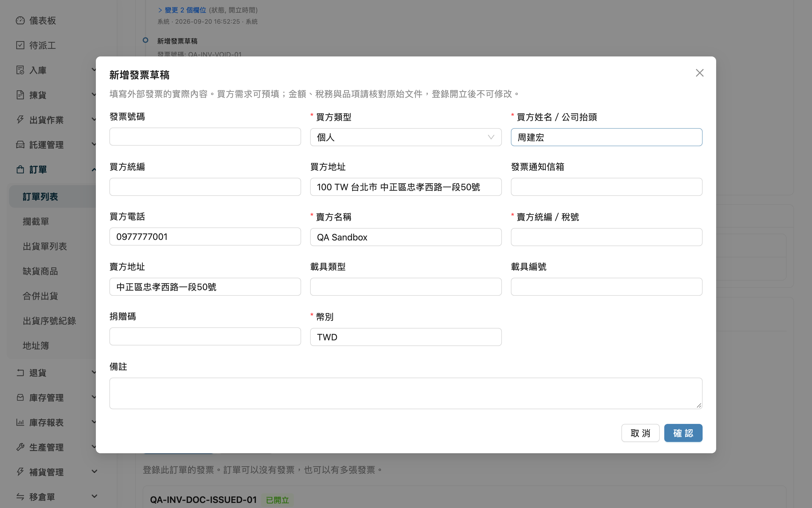Open 合併出貨 in the sidebar
This screenshot has height=508, width=812.
point(40,296)
